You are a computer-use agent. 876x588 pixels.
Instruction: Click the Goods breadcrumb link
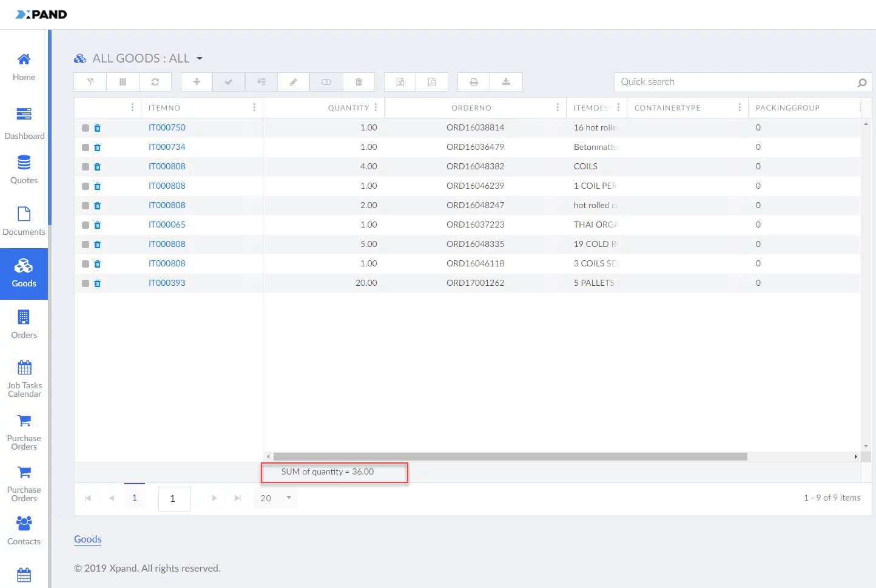pyautogui.click(x=88, y=539)
